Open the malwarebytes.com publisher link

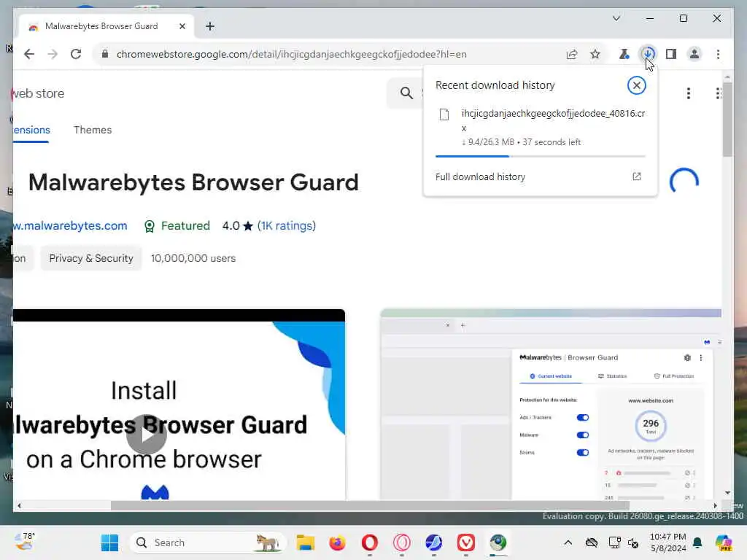71,226
